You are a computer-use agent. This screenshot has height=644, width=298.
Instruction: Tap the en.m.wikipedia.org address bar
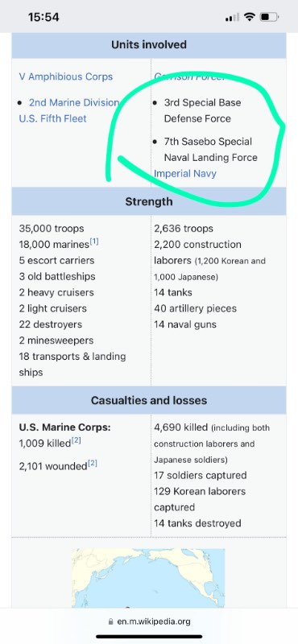(149, 621)
